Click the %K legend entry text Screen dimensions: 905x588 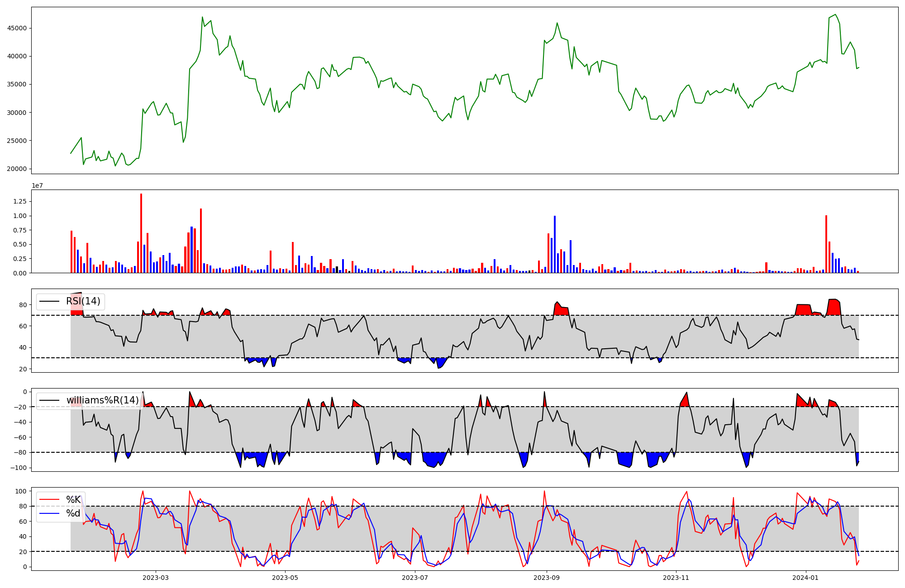(73, 500)
